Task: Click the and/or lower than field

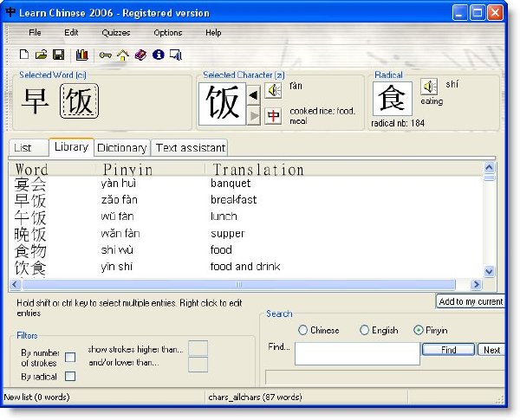Action: pos(198,365)
